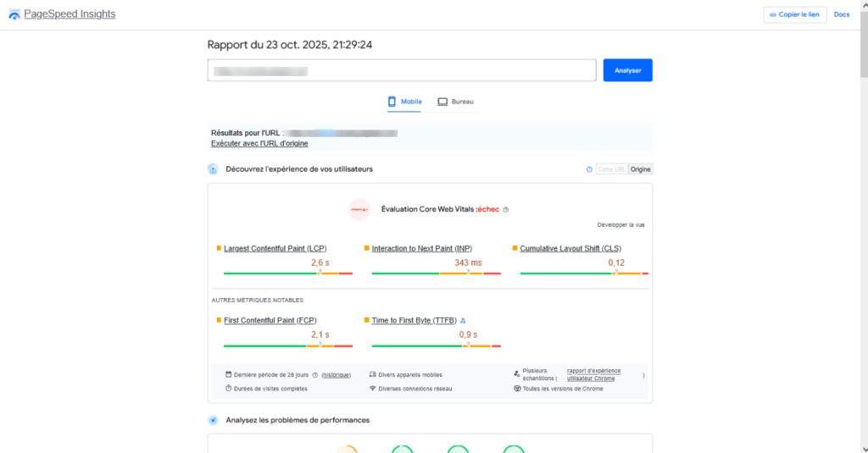Click the desktop monitor icon
Image resolution: width=868 pixels, height=453 pixels.
(442, 102)
